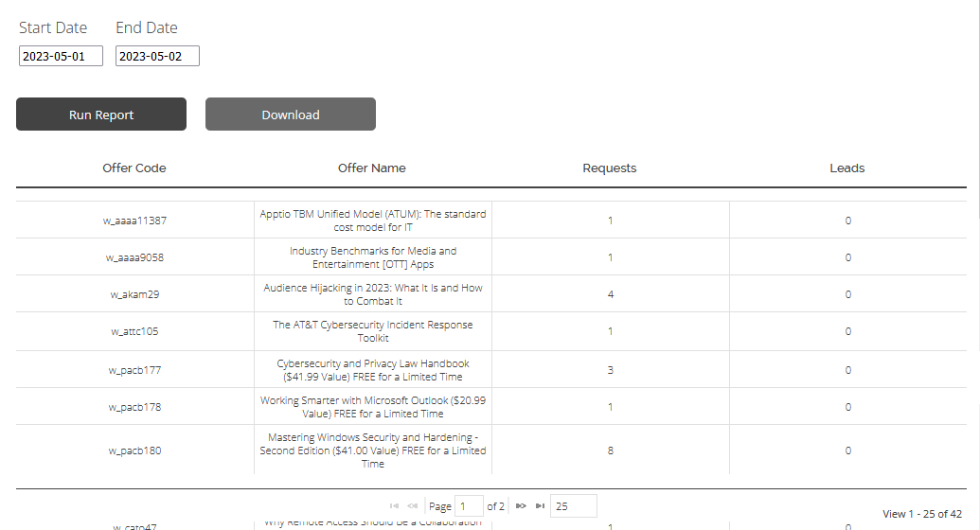Screen dimensions: 980x530
Task: Sort by the Offer Name column header
Action: point(372,168)
